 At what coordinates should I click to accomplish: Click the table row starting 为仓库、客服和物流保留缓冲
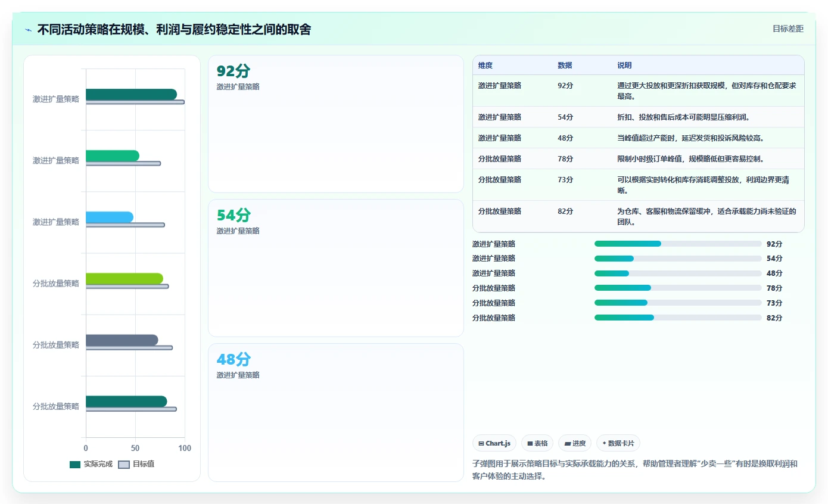pyautogui.click(x=638, y=216)
